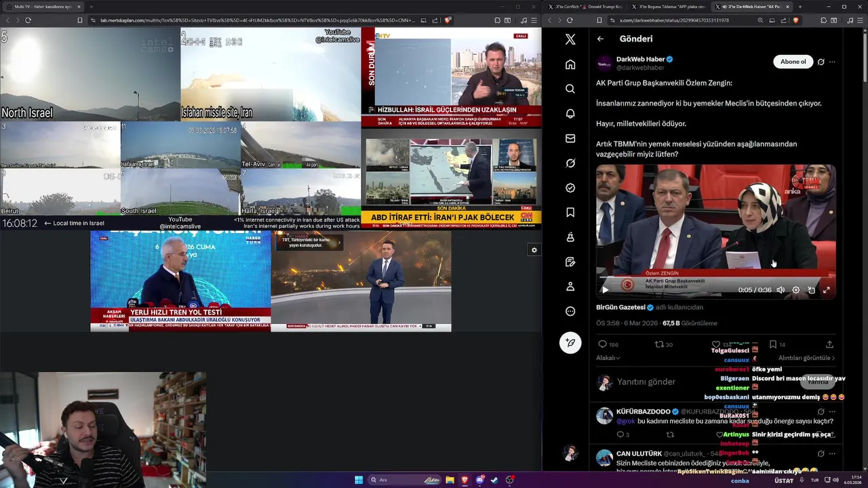Click the compose post feather button

(570, 343)
